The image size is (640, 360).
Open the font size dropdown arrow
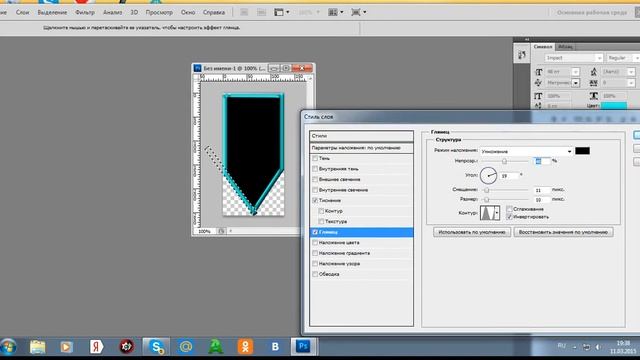[x=576, y=72]
